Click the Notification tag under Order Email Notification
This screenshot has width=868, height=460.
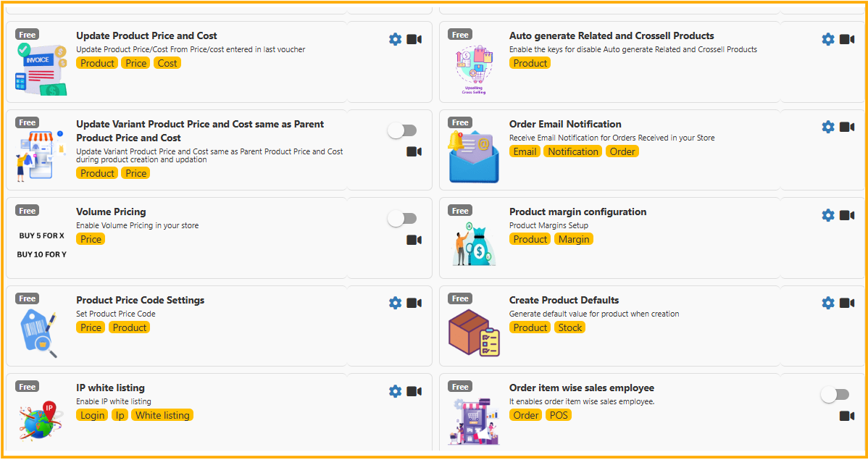tap(573, 151)
